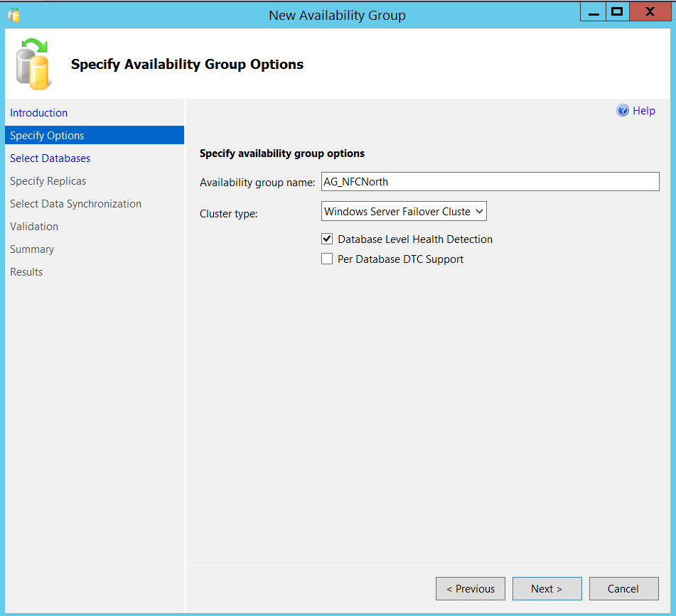Go to the Introduction page
This screenshot has width=676, height=616.
[39, 113]
